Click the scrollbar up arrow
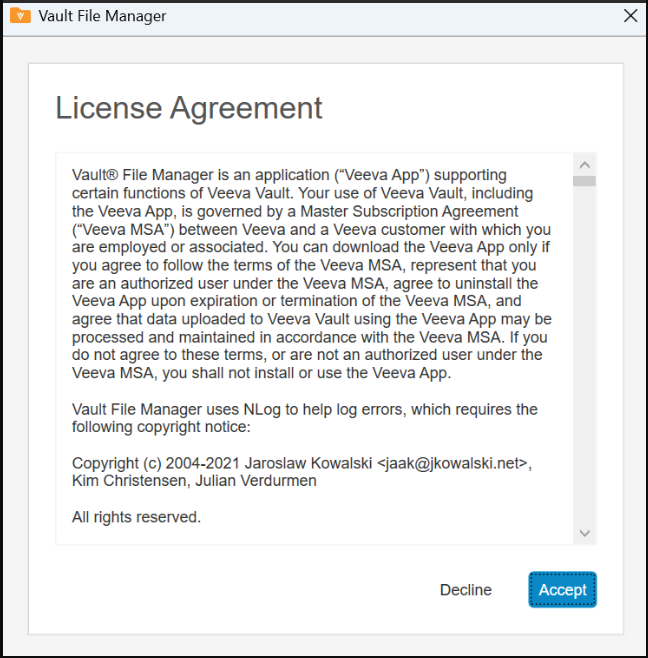Viewport: 648px width, 658px height. click(585, 165)
